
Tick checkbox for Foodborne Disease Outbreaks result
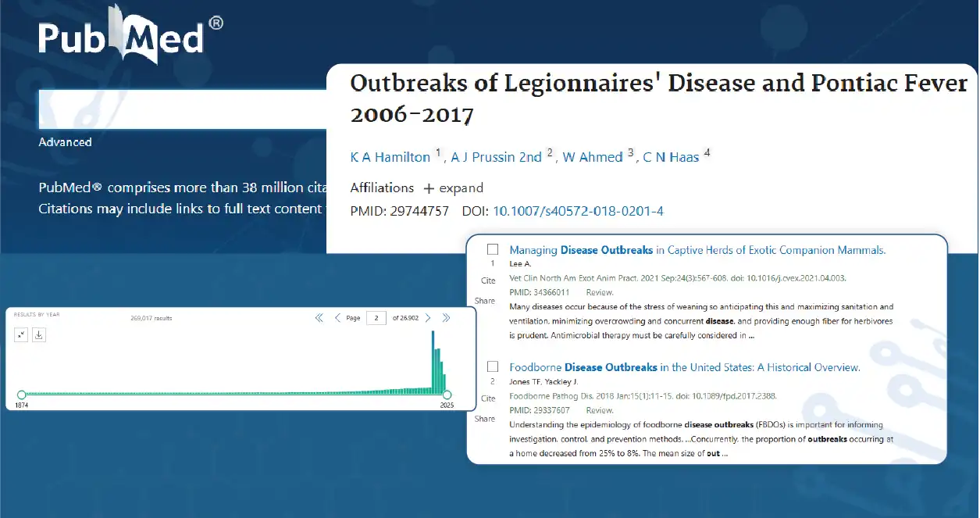pos(493,366)
